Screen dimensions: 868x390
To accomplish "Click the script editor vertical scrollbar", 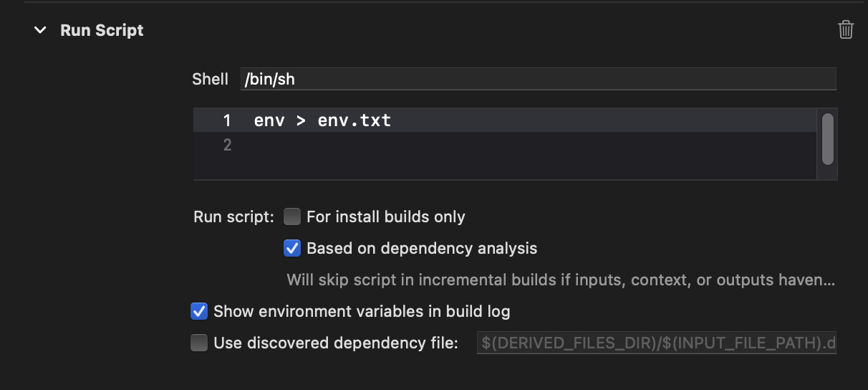I will [828, 138].
